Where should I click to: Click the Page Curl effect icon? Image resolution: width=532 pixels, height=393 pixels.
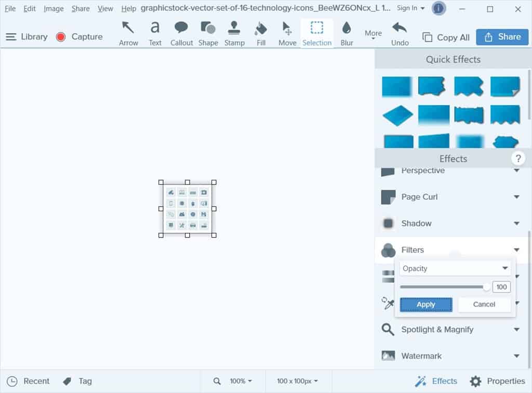coord(388,197)
